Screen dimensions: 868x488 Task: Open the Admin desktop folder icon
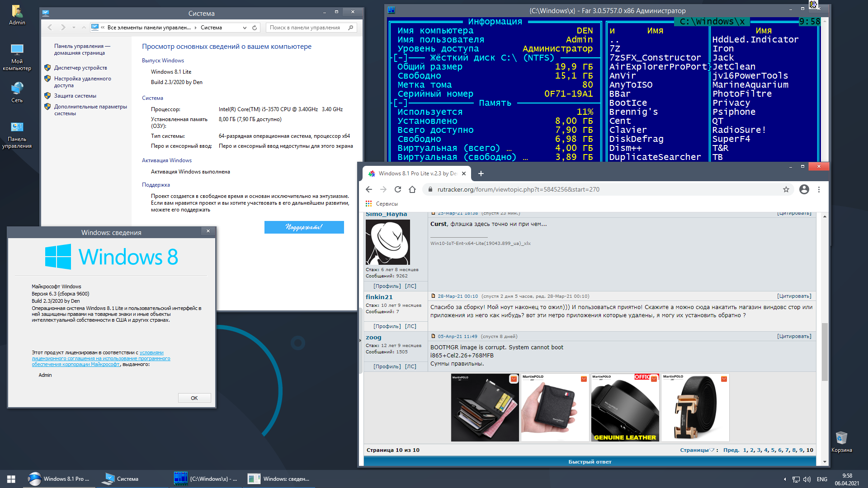(17, 15)
